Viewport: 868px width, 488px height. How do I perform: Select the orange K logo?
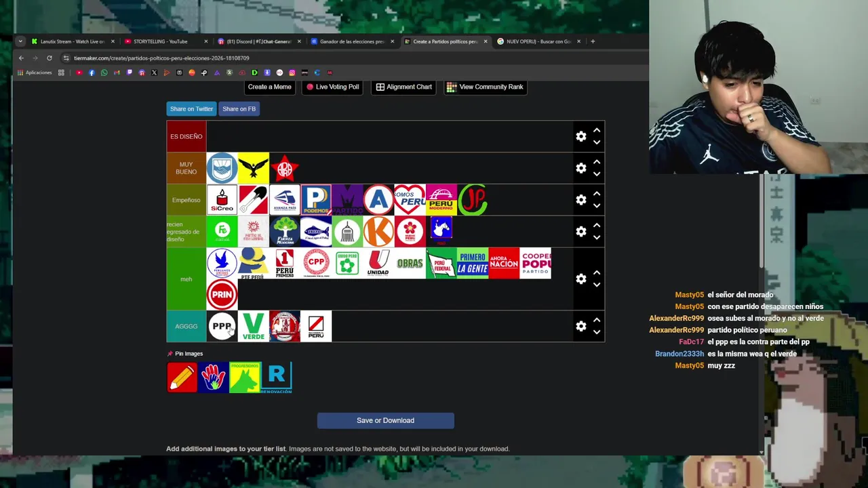[378, 232]
